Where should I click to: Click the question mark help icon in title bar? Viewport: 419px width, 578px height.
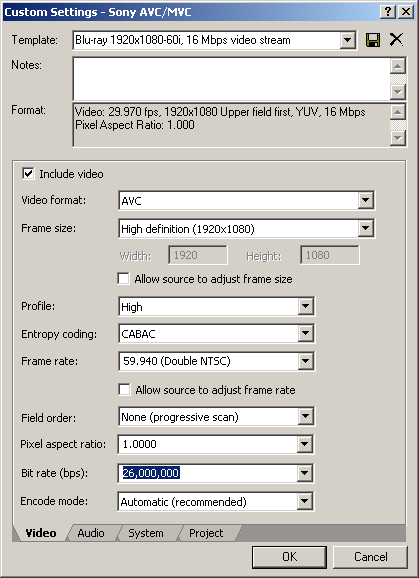(x=388, y=12)
